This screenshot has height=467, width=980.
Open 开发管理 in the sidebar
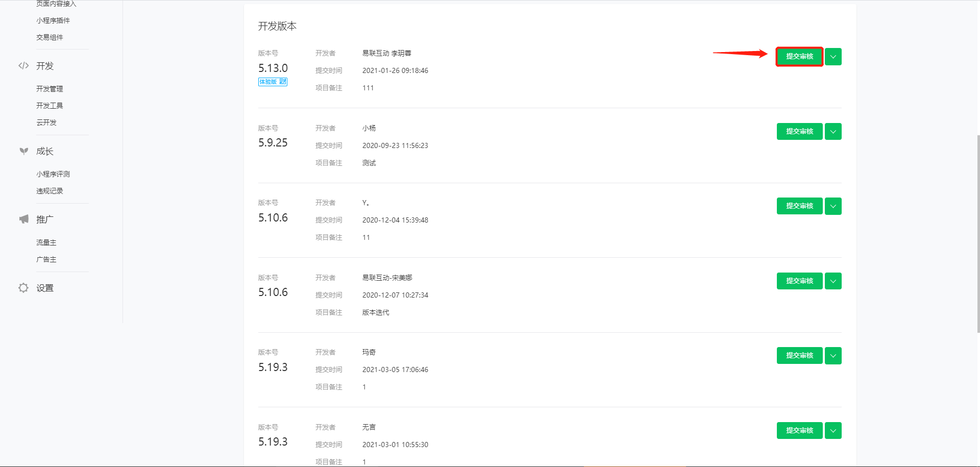click(x=49, y=88)
